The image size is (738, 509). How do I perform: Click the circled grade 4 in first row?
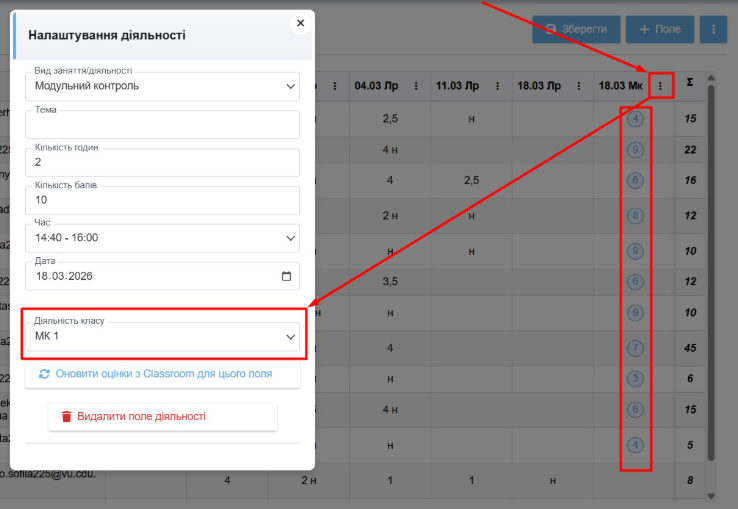coord(635,119)
